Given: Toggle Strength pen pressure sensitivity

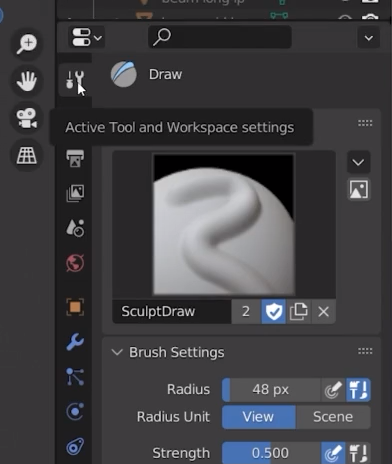Looking at the screenshot, I should 333,453.
